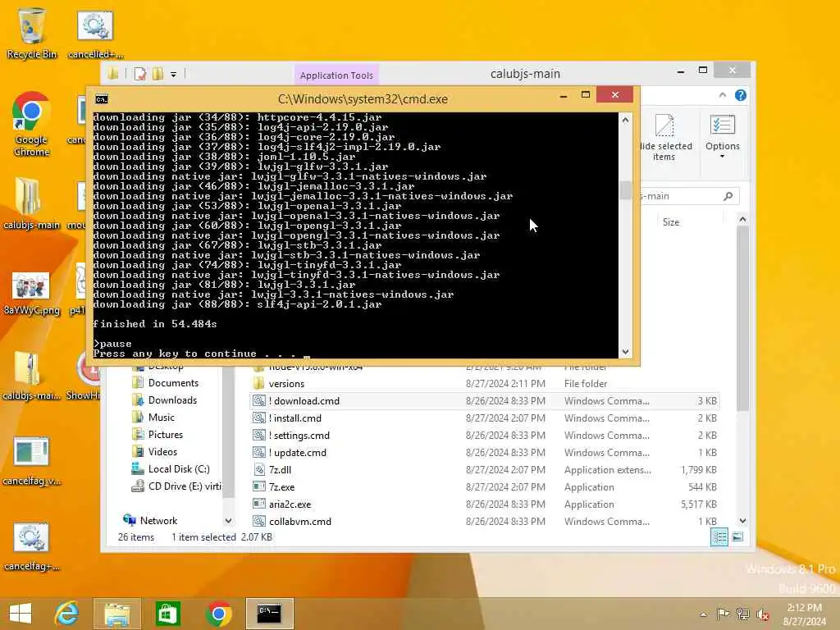Viewport: 840px width, 630px height.
Task: Collapse the Explorer ribbon with chevron
Action: coord(722,95)
